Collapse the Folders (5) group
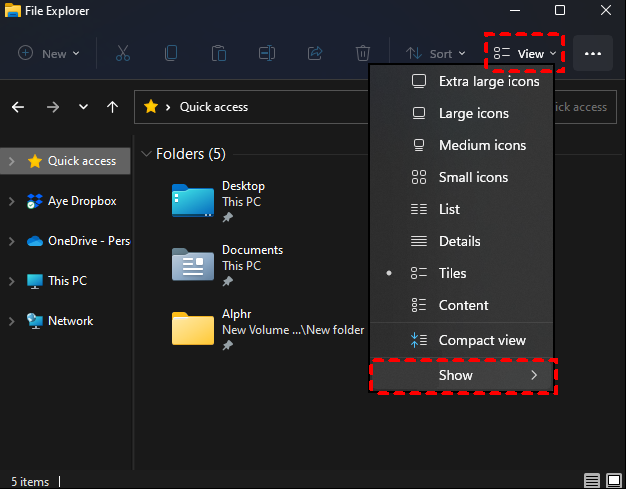This screenshot has height=489, width=627. (x=146, y=154)
